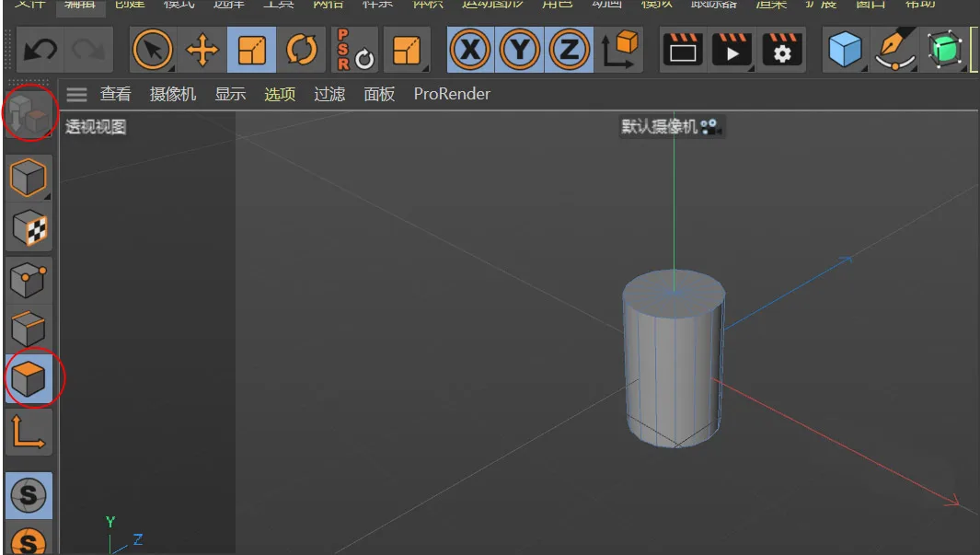The width and height of the screenshot is (980, 555).
Task: Toggle the Z axis lock
Action: [569, 50]
